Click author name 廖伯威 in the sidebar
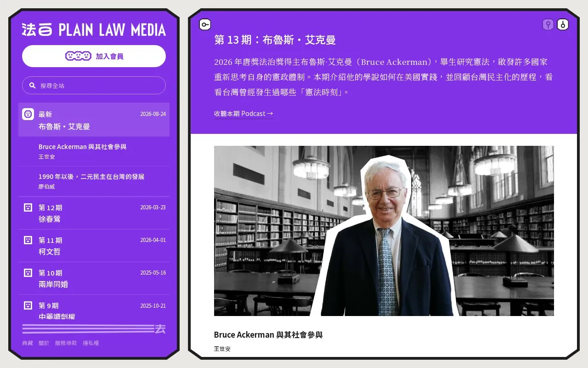Screen dimensions: 588x368 click(47, 187)
